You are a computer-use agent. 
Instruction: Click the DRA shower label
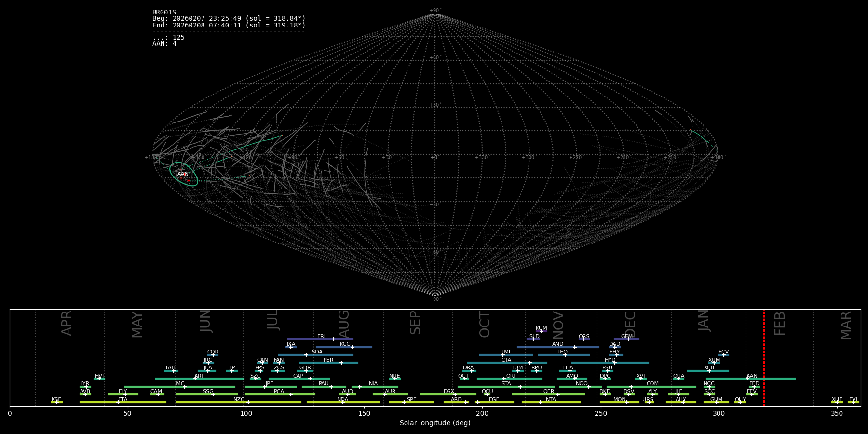pos(468,368)
